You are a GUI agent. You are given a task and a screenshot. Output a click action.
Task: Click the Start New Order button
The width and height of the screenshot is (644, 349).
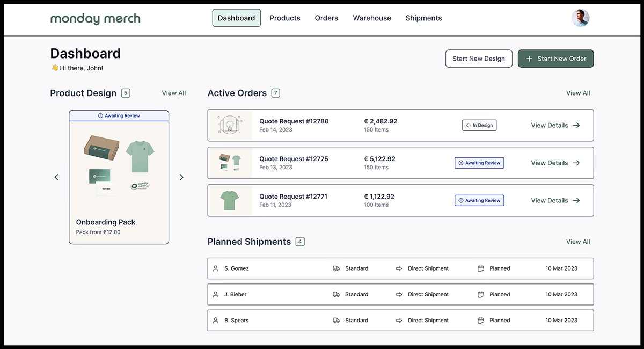coord(555,59)
